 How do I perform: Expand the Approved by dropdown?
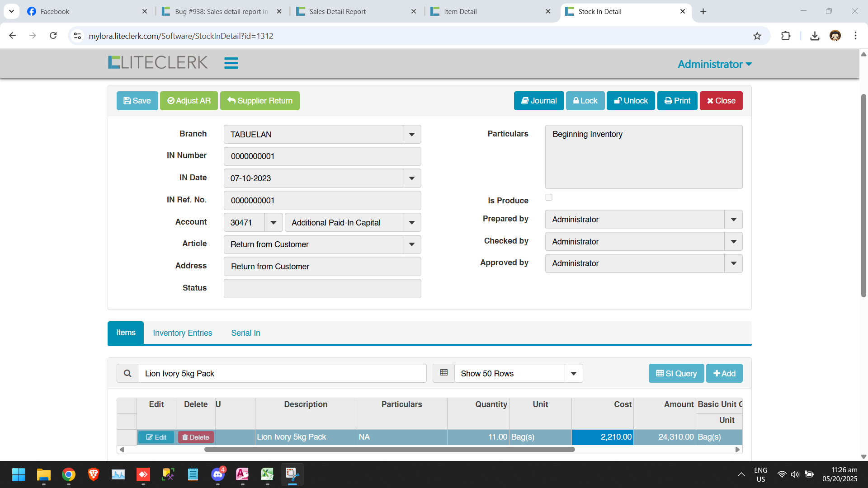point(733,263)
